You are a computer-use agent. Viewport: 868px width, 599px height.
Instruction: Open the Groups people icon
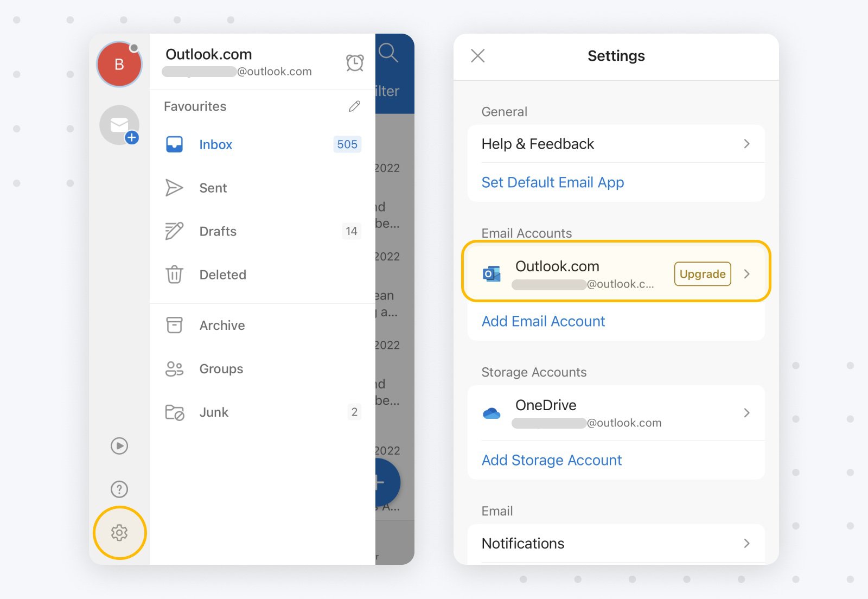pyautogui.click(x=174, y=368)
